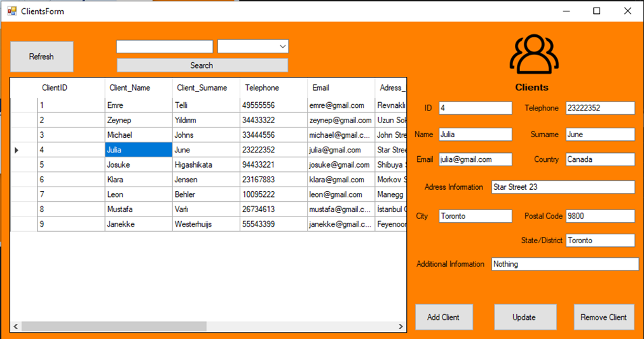Click the Email field in client details
Viewport: 644px width, 339px height.
click(475, 159)
